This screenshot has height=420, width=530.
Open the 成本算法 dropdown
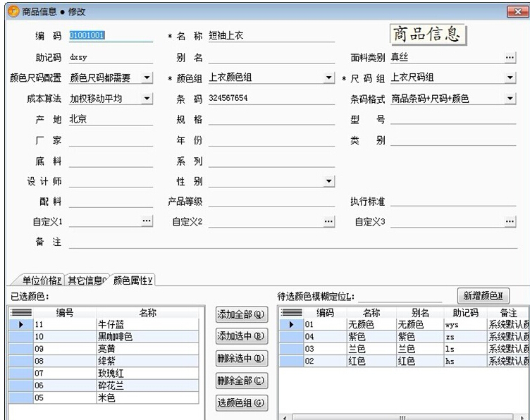(x=147, y=99)
